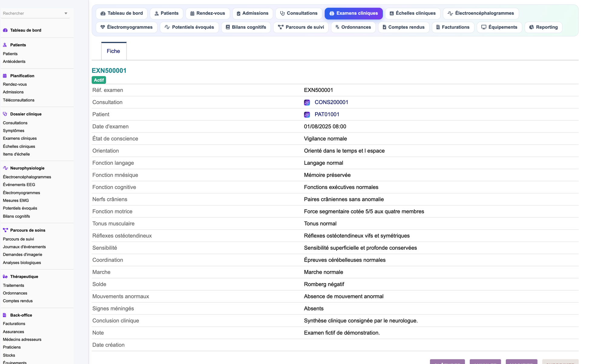Open the Rechercher dropdown arrow
The height and width of the screenshot is (364, 589).
(66, 13)
